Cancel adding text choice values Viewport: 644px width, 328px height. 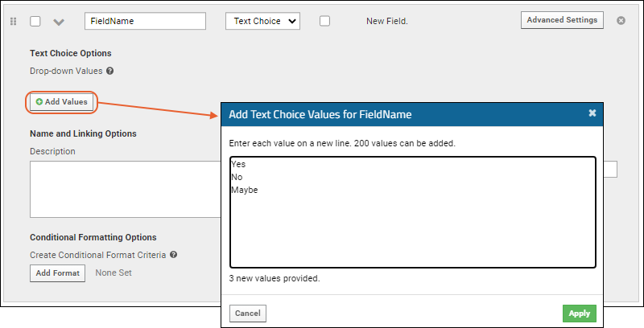pos(248,314)
